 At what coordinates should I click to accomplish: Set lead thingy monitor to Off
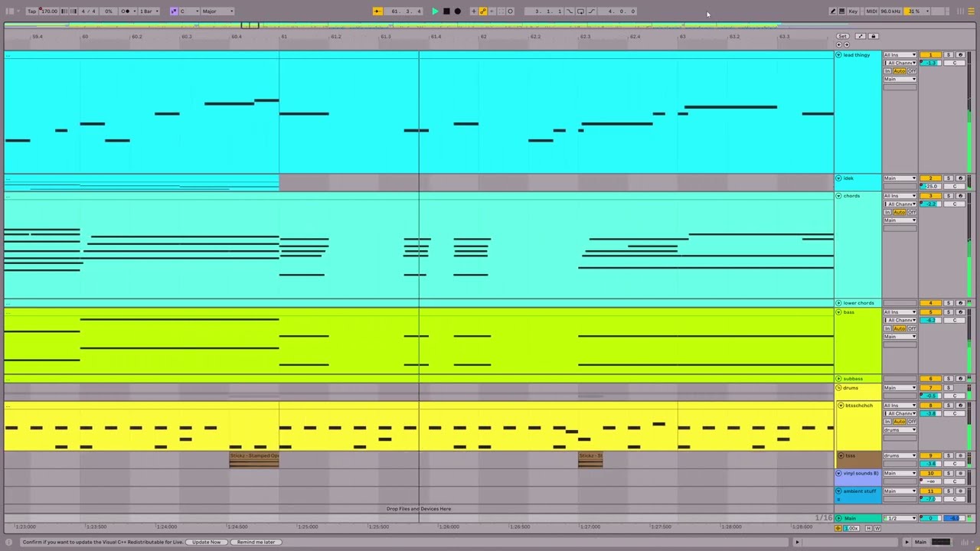pyautogui.click(x=912, y=71)
